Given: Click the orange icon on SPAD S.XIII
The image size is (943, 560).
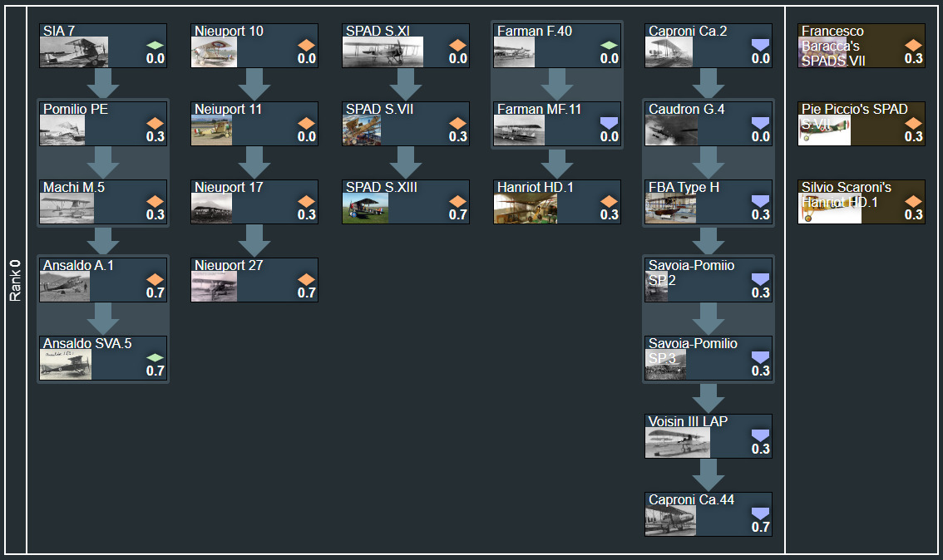Looking at the screenshot, I should (458, 201).
